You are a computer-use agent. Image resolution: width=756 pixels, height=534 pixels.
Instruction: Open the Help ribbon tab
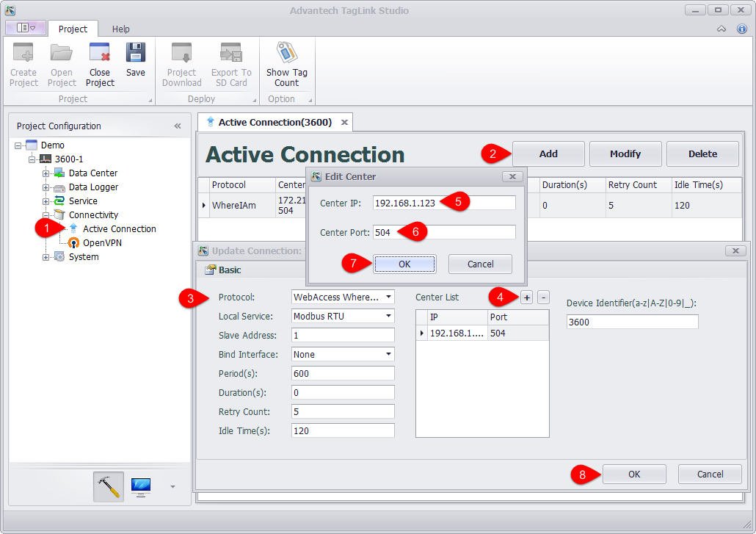pos(121,29)
